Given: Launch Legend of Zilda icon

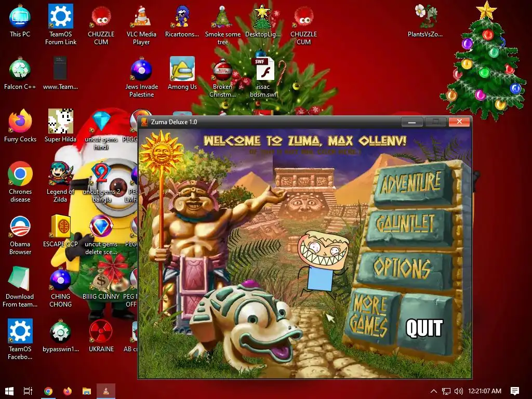Looking at the screenshot, I should (60, 182).
